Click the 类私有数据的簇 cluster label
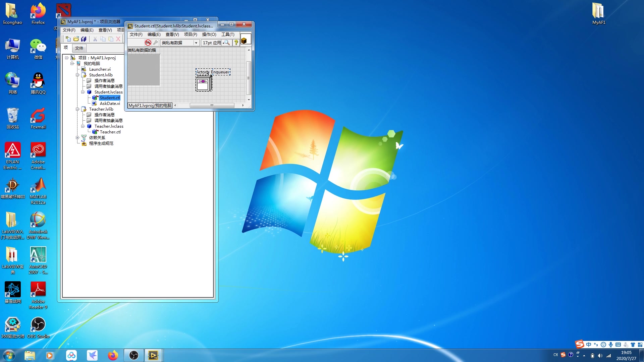Image resolution: width=644 pixels, height=362 pixels. (x=142, y=50)
